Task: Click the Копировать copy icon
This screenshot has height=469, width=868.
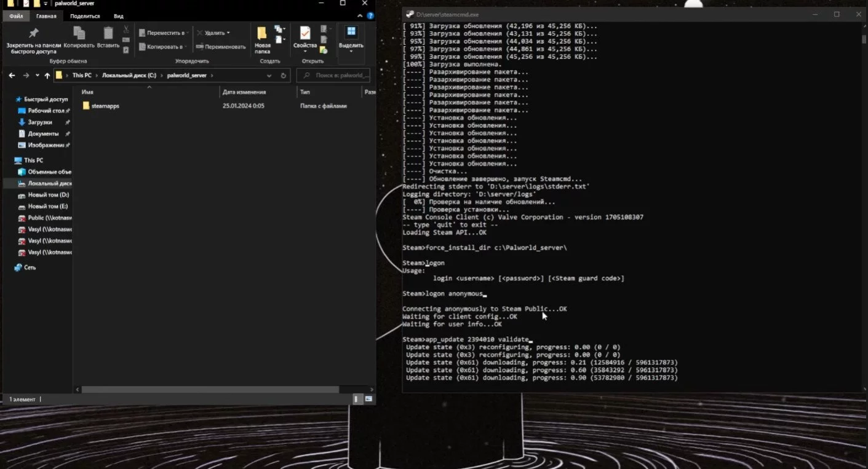Action: (x=79, y=33)
